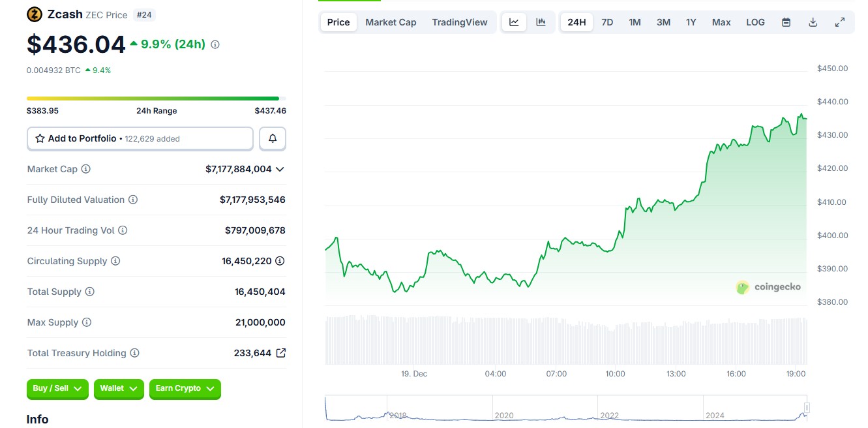Click info icon beside 16,450,220 value
This screenshot has width=868, height=428.
tap(280, 261)
